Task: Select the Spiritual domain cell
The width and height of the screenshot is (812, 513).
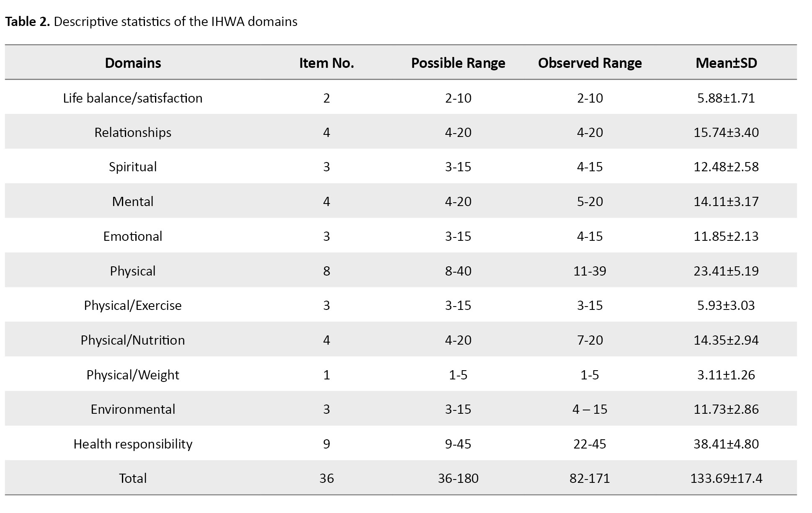Action: pyautogui.click(x=133, y=167)
